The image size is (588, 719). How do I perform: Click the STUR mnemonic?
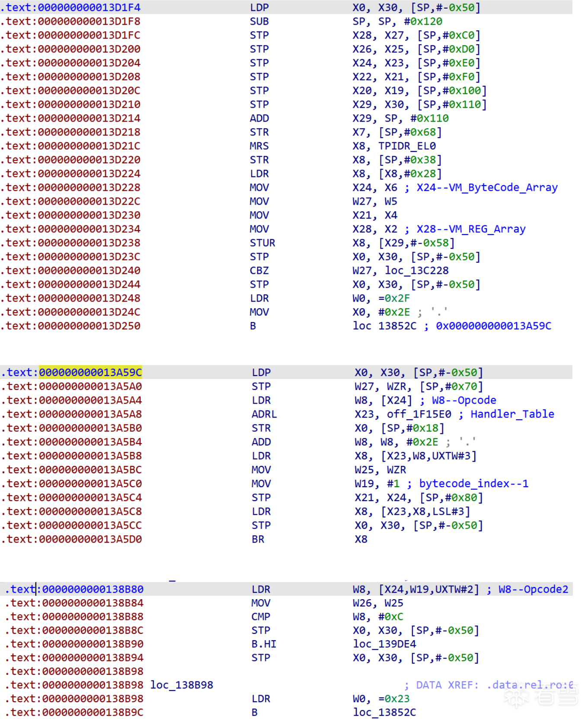pos(262,243)
